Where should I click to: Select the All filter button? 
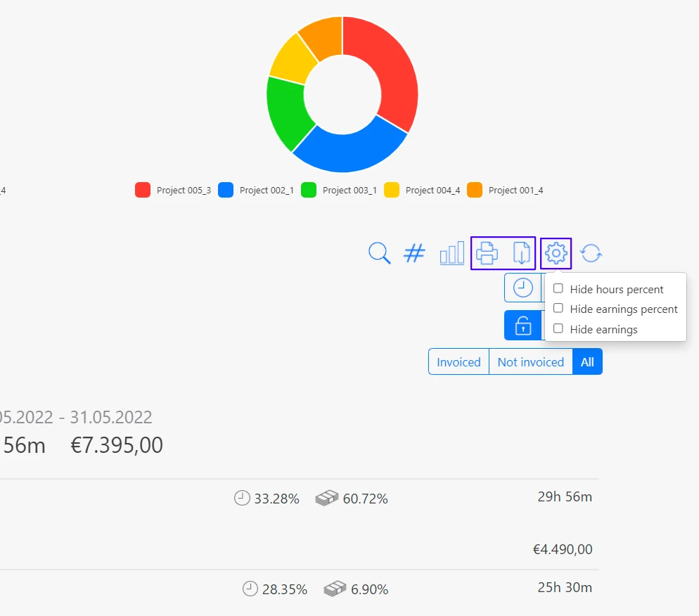587,362
